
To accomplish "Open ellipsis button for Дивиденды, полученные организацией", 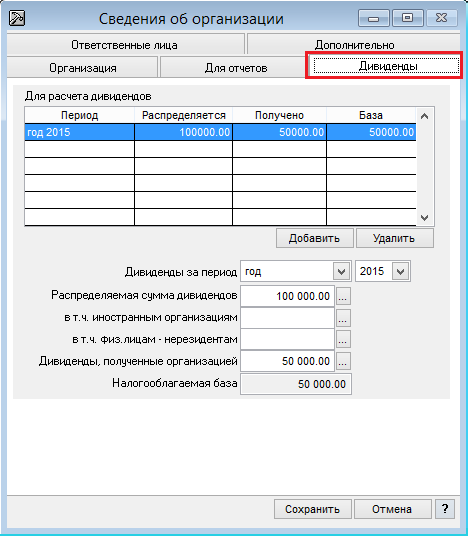I will (343, 361).
